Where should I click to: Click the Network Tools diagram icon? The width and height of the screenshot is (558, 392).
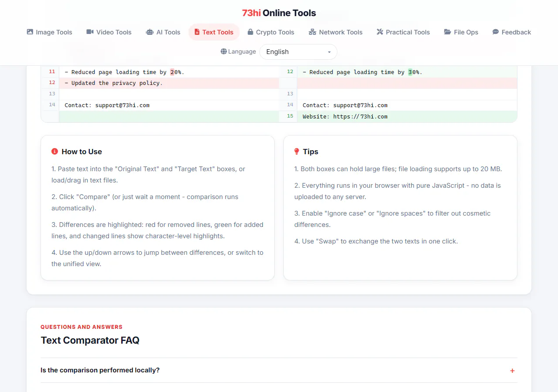point(312,32)
